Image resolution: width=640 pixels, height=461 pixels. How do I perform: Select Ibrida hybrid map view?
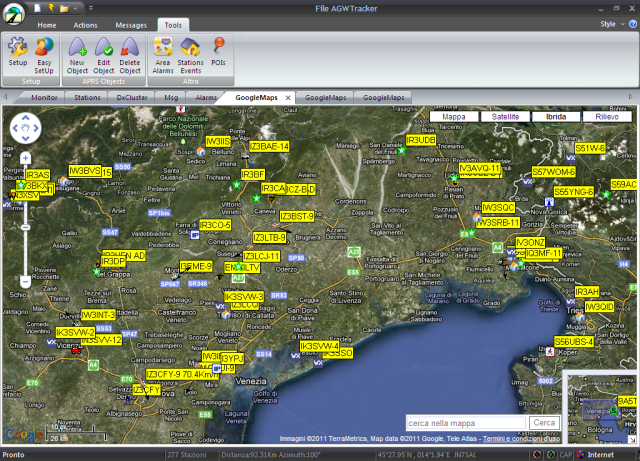point(556,117)
